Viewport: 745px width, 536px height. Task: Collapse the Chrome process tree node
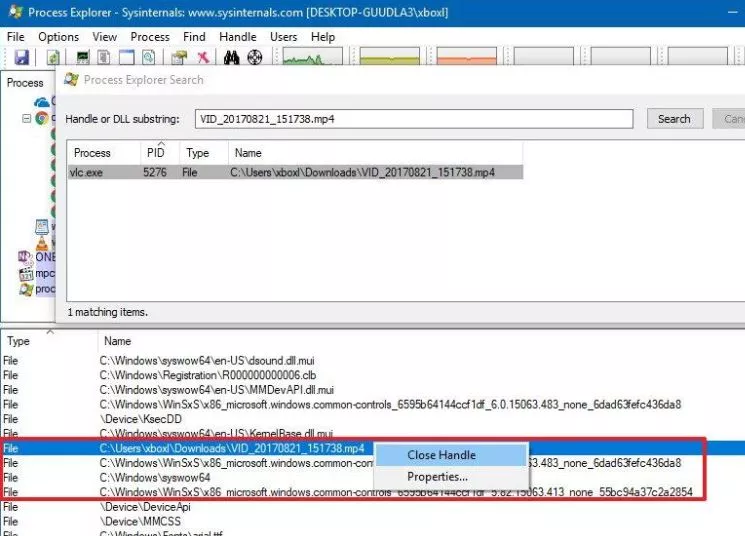27,118
